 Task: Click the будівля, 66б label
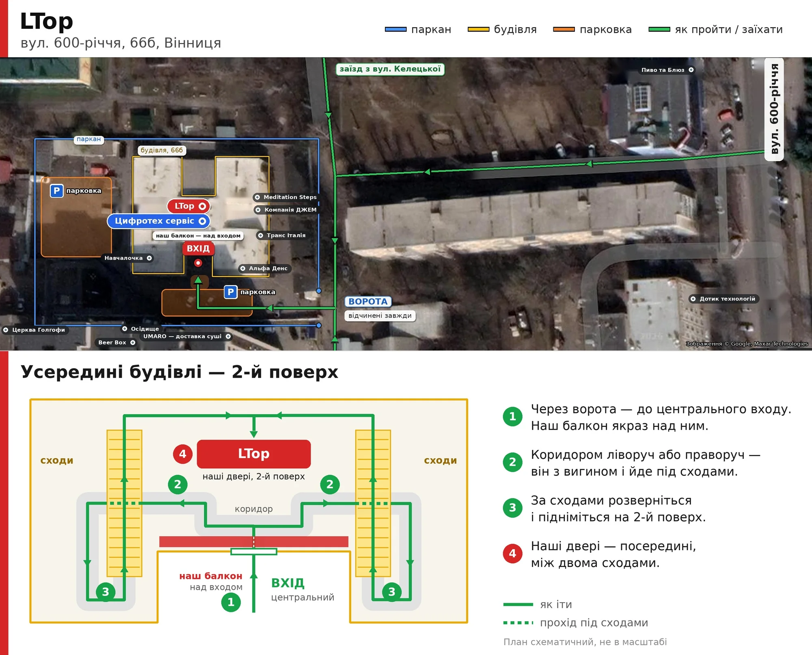pos(162,150)
